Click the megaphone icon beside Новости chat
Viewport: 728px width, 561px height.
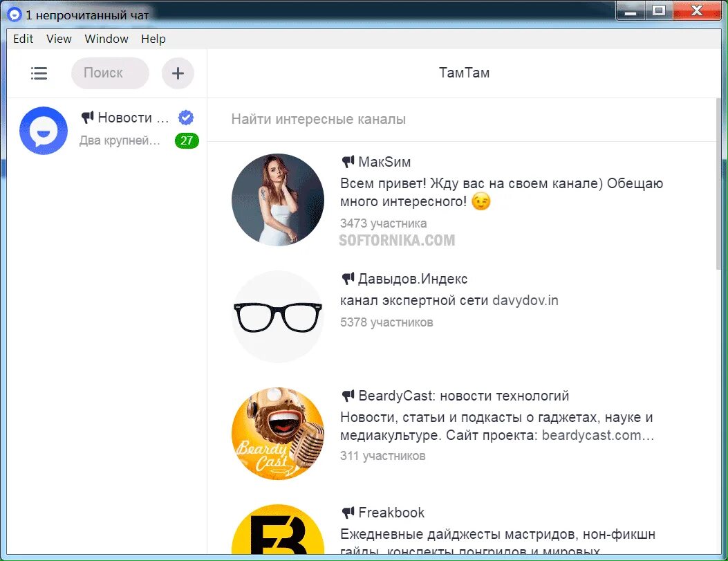tap(88, 117)
